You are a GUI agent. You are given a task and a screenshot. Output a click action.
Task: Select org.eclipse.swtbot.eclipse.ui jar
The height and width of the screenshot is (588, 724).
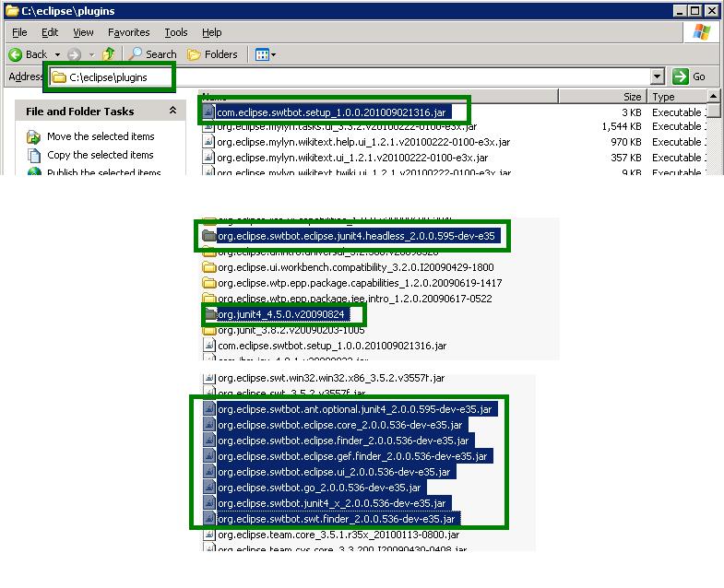(x=334, y=472)
